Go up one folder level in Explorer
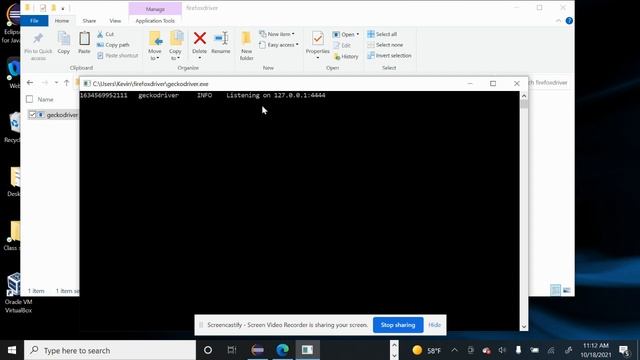 67,83
